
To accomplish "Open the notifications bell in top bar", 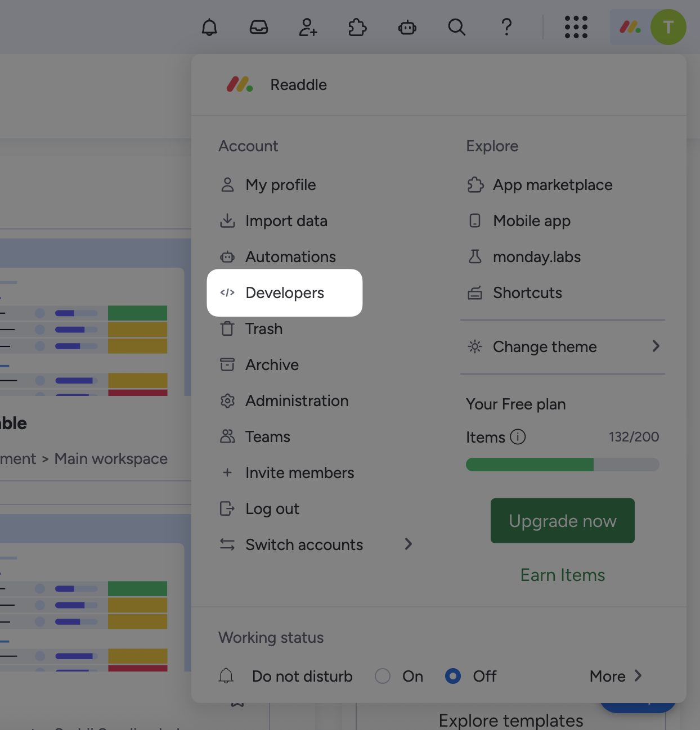I will (209, 27).
